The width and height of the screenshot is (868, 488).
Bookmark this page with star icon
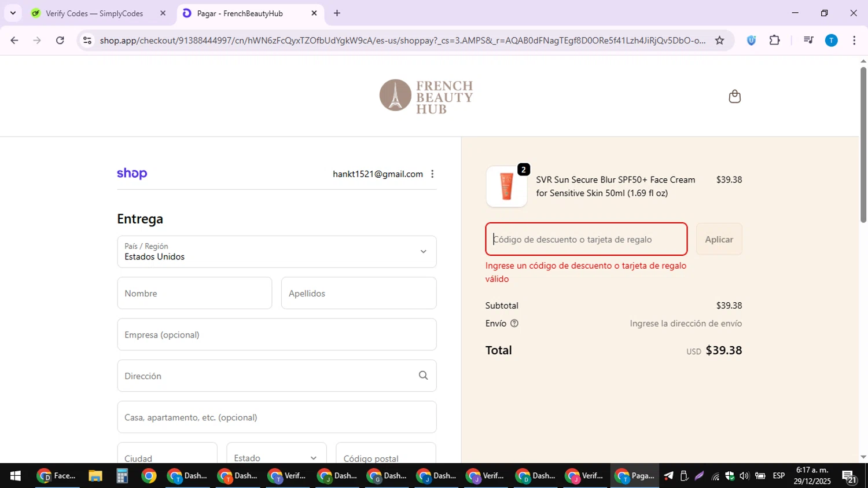click(x=719, y=41)
